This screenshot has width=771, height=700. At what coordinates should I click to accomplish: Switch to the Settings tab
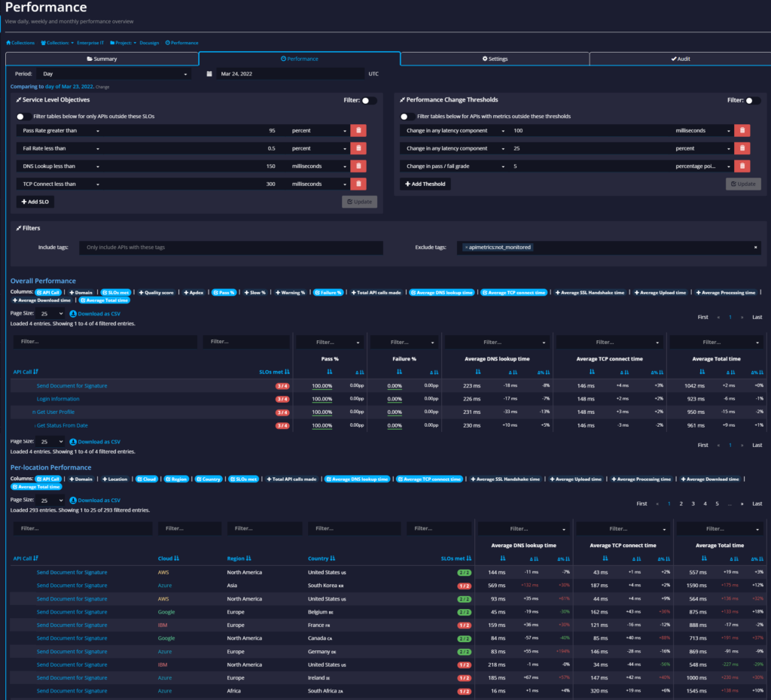point(495,59)
